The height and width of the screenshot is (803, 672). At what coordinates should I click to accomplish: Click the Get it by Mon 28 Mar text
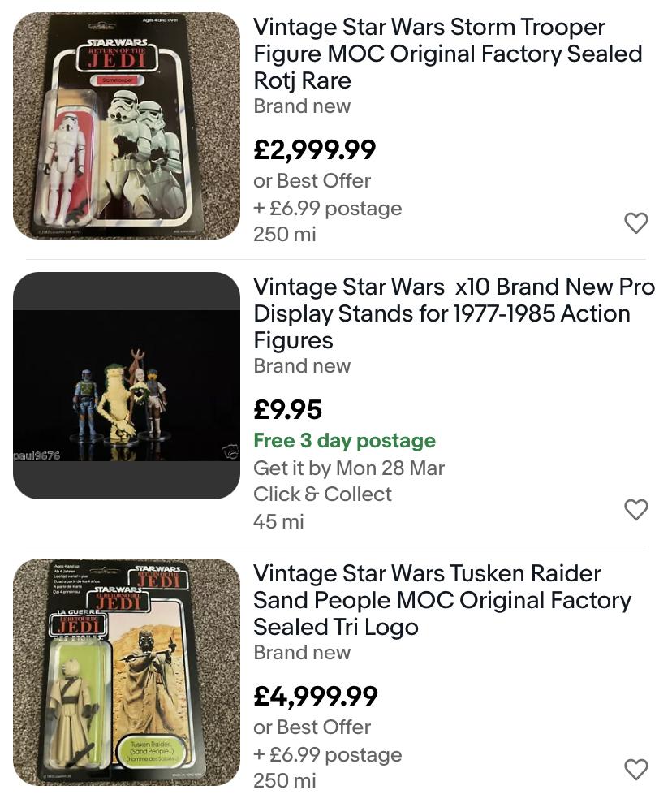(x=349, y=468)
